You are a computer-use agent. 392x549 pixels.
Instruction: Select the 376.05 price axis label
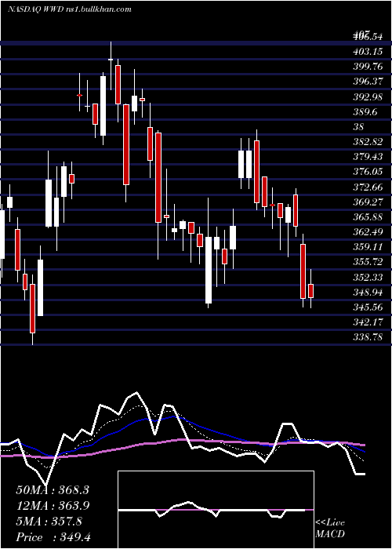368,172
